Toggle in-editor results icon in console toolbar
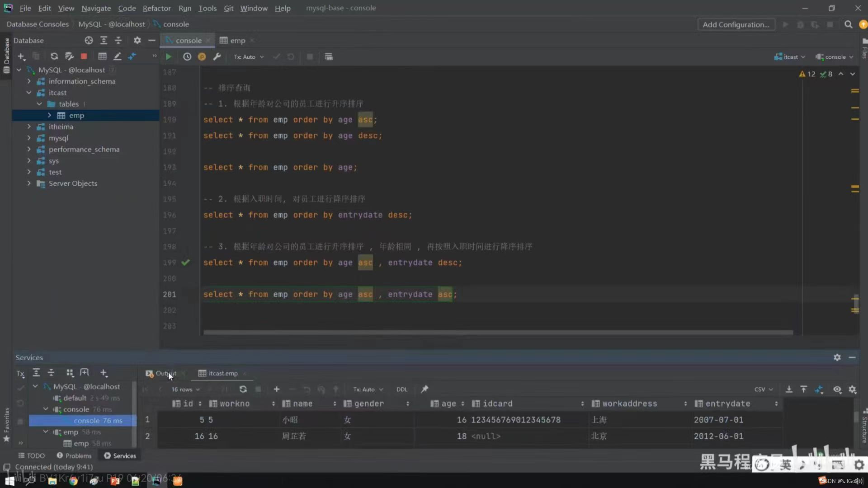The image size is (868, 488). 329,57
